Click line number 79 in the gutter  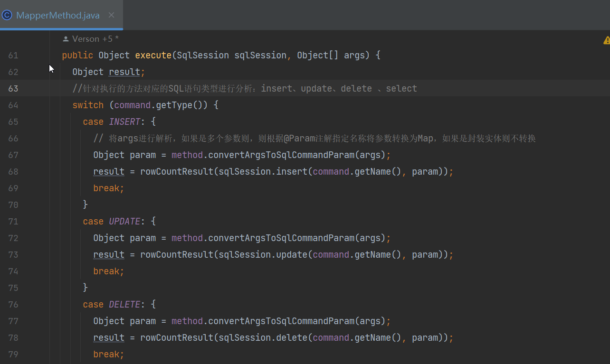(x=13, y=355)
